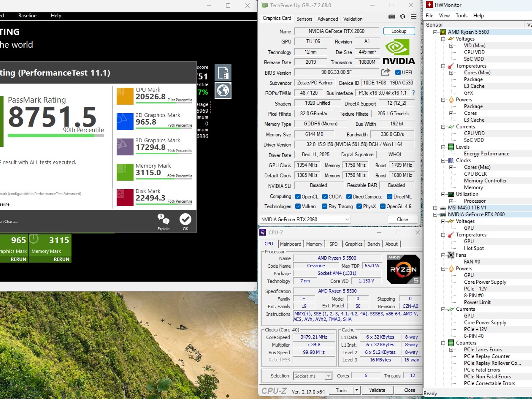Image resolution: width=532 pixels, height=399 pixels.
Task: Toggle the OpenCL checkbox
Action: click(x=298, y=197)
